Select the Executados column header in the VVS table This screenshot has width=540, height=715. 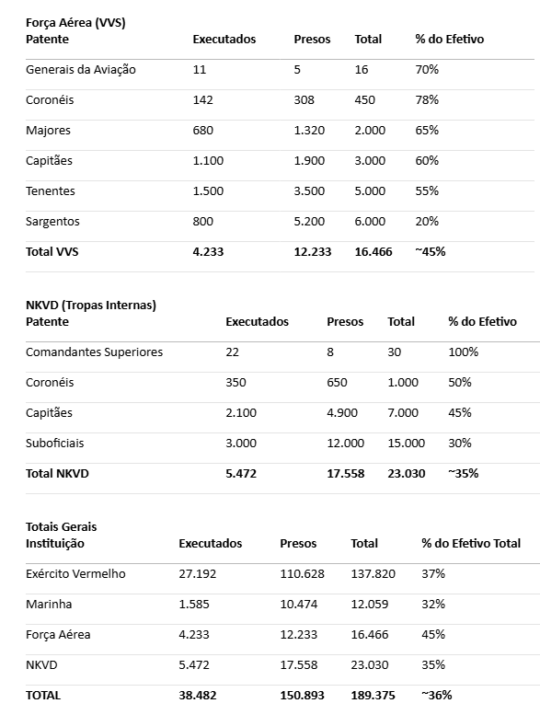(x=224, y=39)
